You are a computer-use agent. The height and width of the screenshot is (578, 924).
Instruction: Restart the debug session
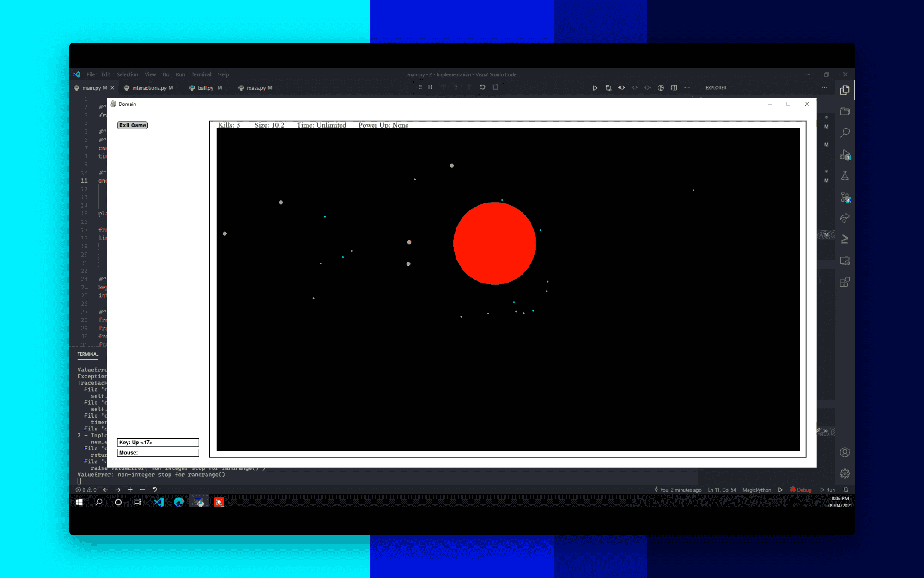(482, 87)
